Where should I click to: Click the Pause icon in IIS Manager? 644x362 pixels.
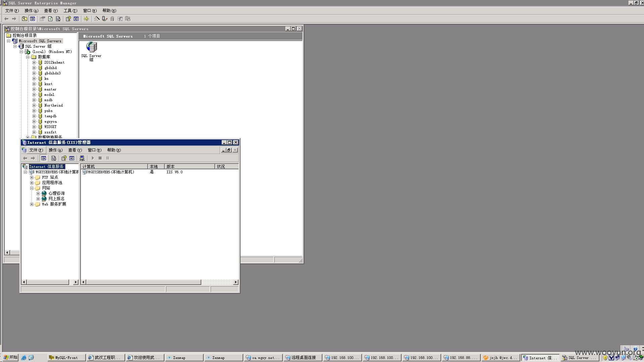(x=108, y=158)
